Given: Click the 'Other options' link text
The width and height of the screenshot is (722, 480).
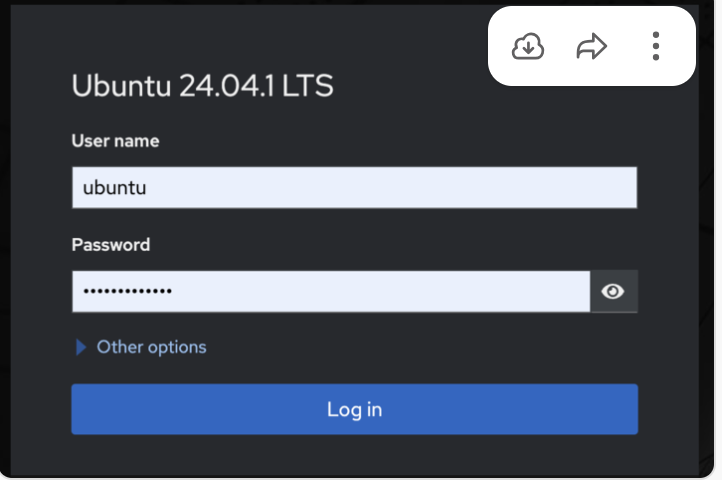Looking at the screenshot, I should [151, 348].
